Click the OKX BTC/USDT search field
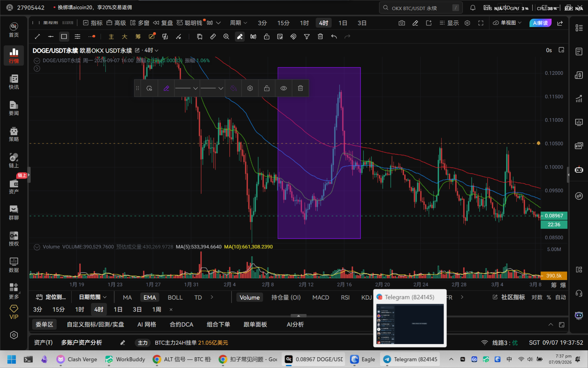This screenshot has height=368, width=588. click(421, 8)
